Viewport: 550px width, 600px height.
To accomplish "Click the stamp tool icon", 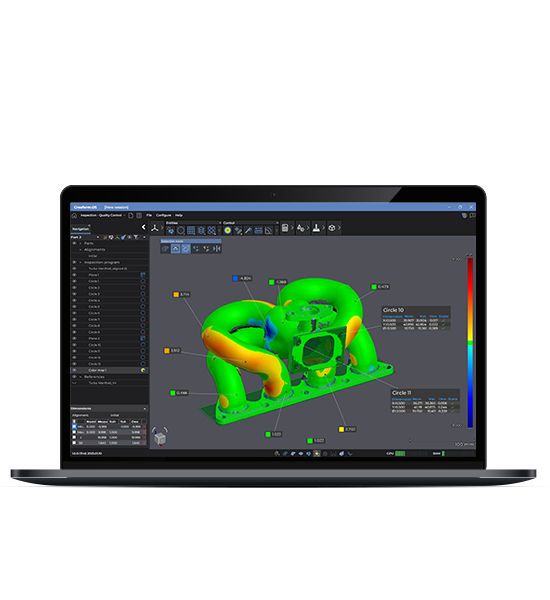I will (x=316, y=228).
